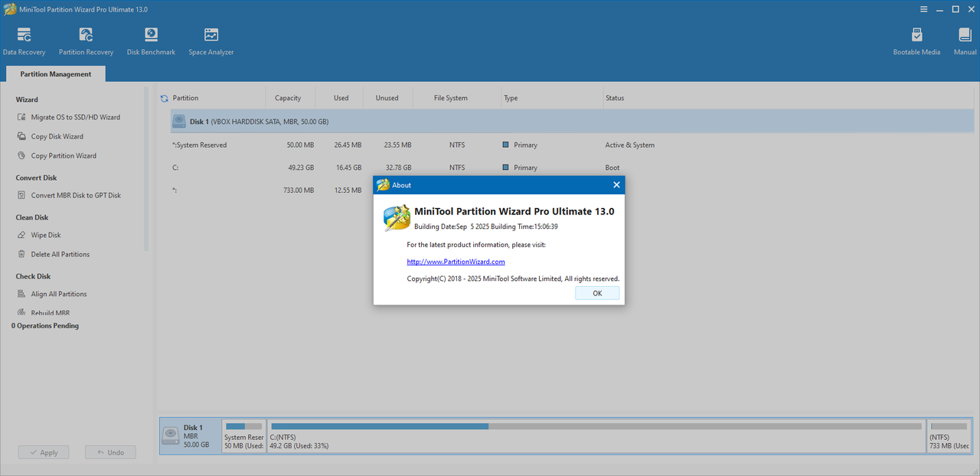Sort by the Type column header
Viewport: 980px width, 476px height.
[x=511, y=98]
